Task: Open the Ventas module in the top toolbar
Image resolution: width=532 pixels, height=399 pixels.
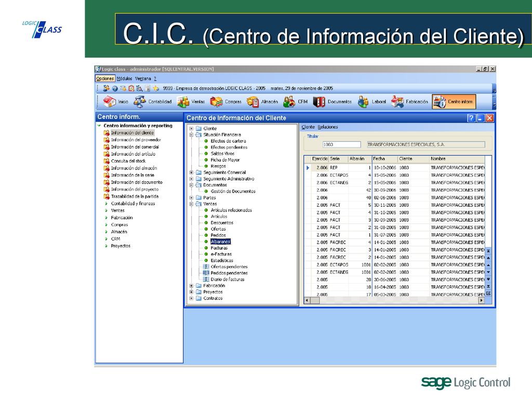Action: click(x=191, y=101)
